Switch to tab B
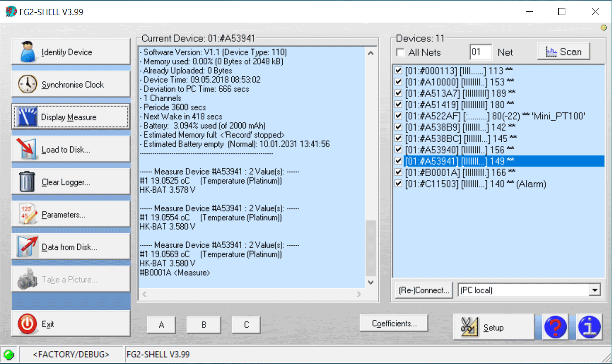This screenshot has width=612, height=364. coord(204,324)
